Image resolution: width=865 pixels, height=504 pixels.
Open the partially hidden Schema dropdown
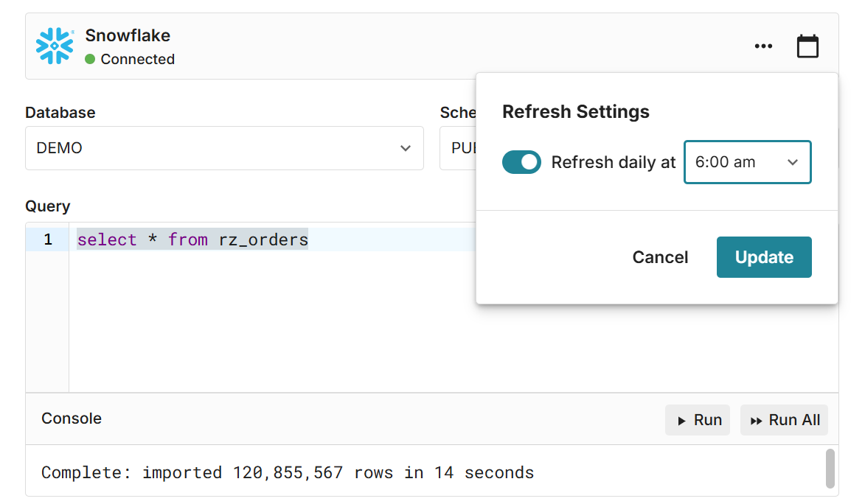point(457,148)
